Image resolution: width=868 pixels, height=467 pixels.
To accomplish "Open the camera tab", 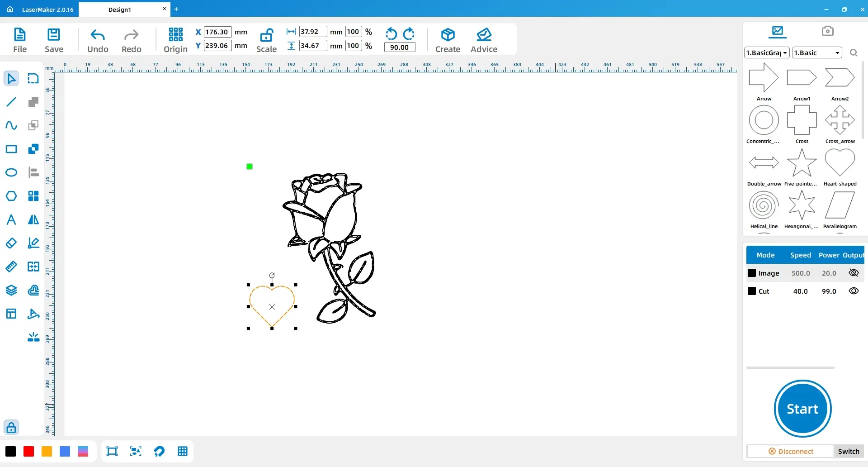I will click(x=827, y=31).
